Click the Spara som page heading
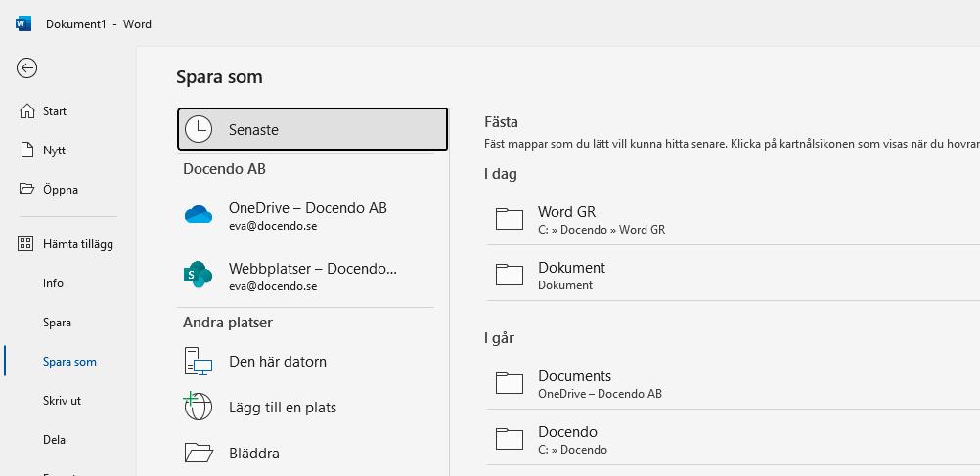Image resolution: width=980 pixels, height=476 pixels. coord(219,77)
